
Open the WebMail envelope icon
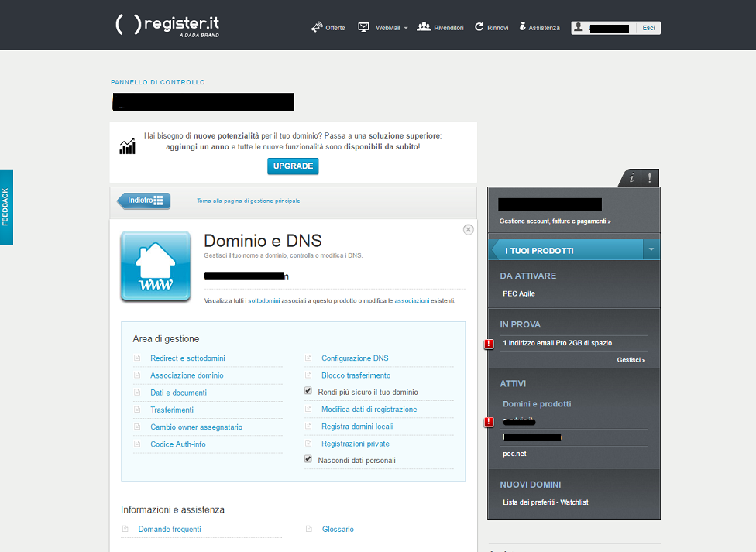point(363,26)
